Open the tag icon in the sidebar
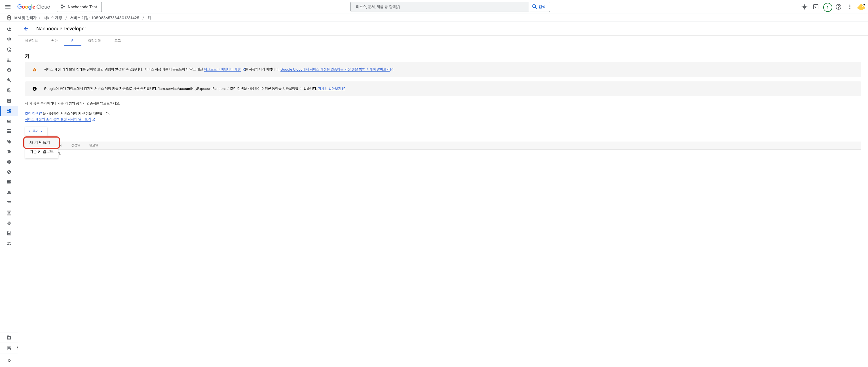 pos(9,142)
